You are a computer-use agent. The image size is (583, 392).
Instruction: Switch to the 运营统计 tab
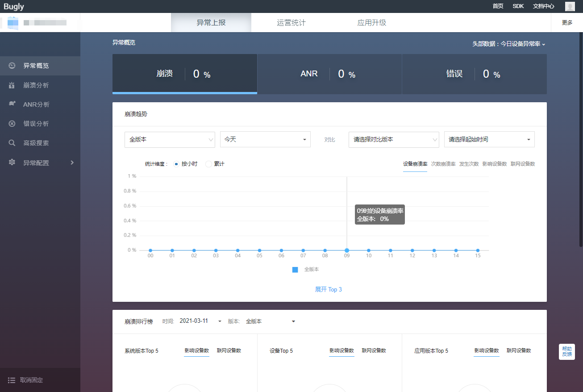coord(291,22)
